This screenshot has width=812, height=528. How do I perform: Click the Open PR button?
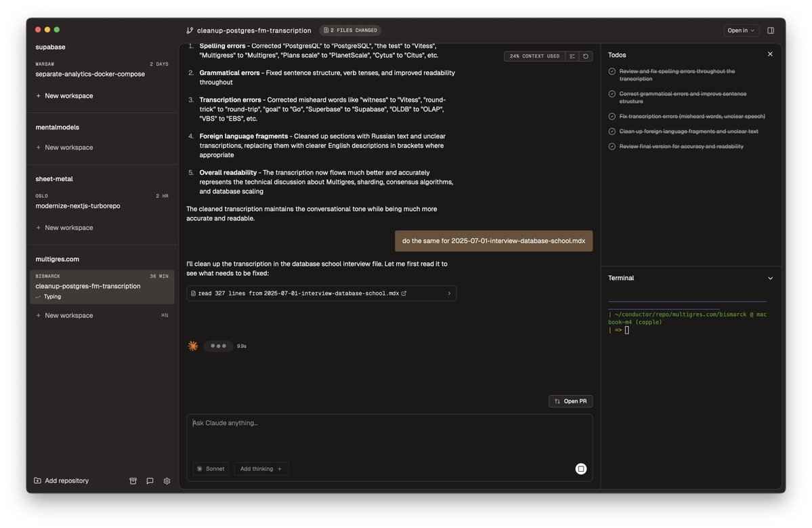click(x=570, y=401)
